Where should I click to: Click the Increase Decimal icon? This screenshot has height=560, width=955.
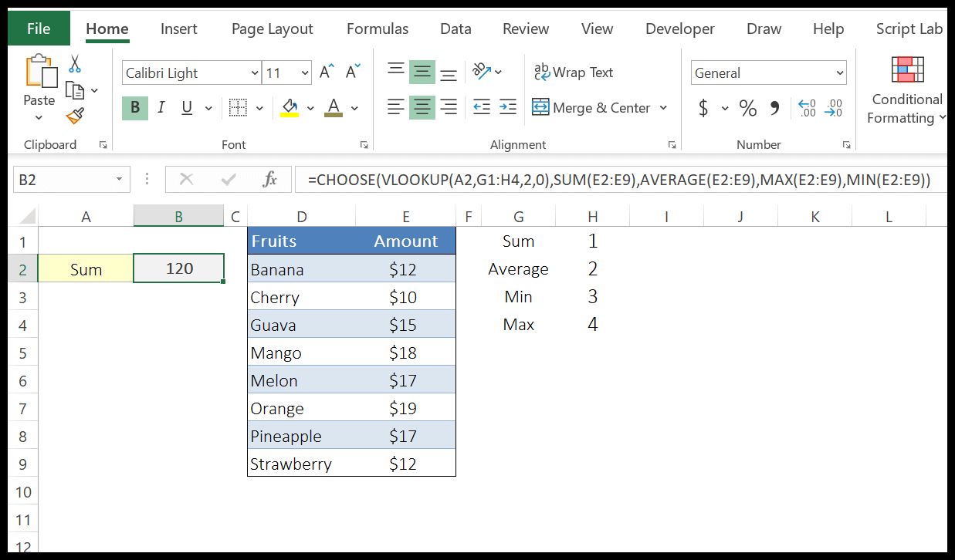[806, 109]
